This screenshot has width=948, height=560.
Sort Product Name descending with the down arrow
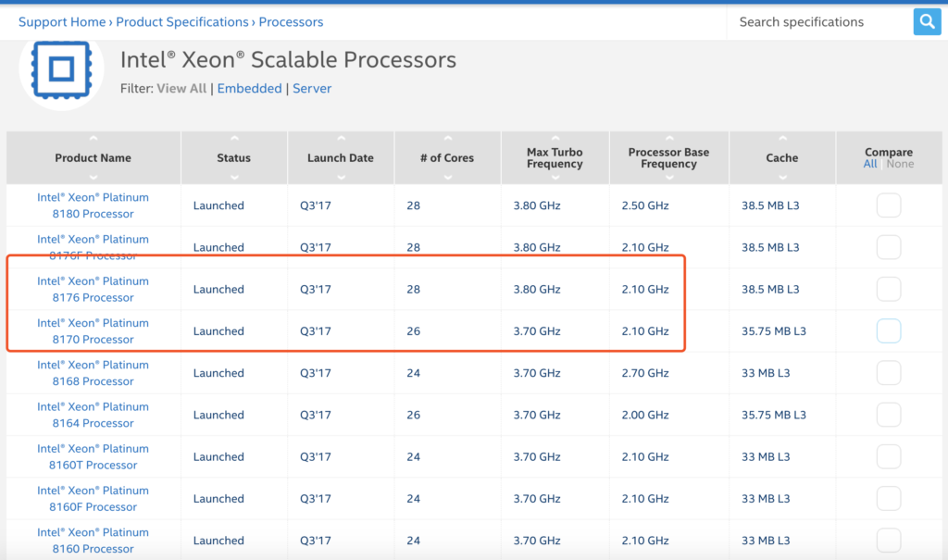click(94, 177)
